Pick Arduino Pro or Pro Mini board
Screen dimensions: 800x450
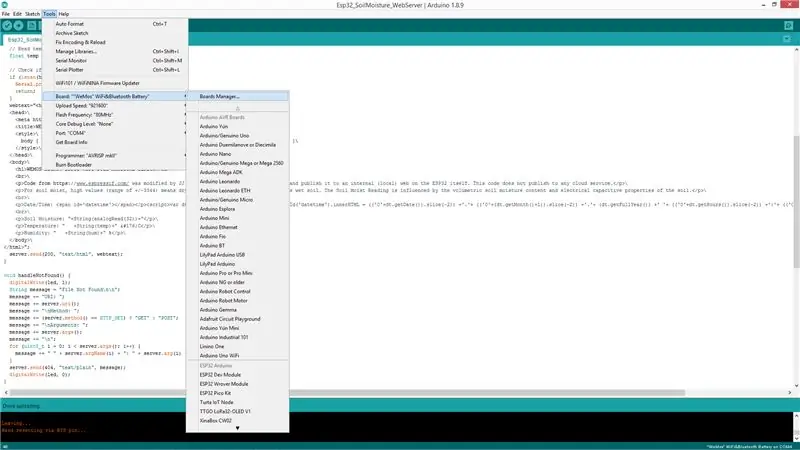(x=237, y=273)
